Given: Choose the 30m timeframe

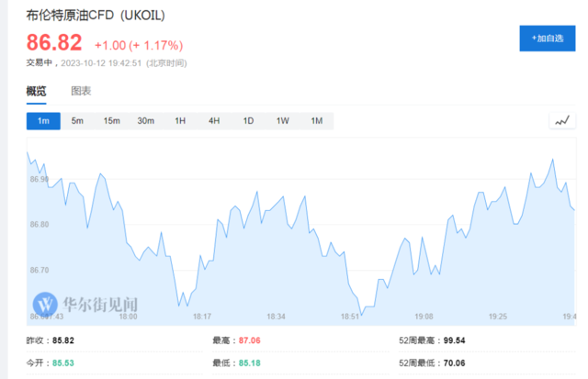Looking at the screenshot, I should pos(146,121).
